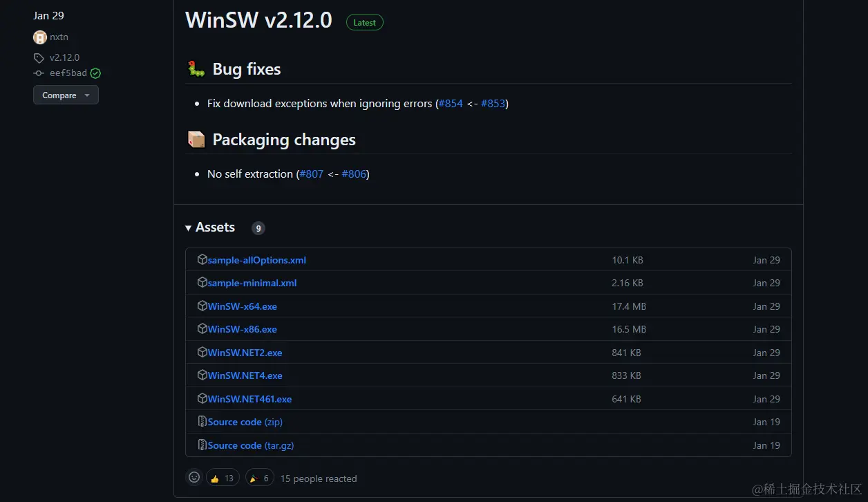Download WinSW.NET2.exe
Screen dimensions: 868x502
(x=245, y=353)
